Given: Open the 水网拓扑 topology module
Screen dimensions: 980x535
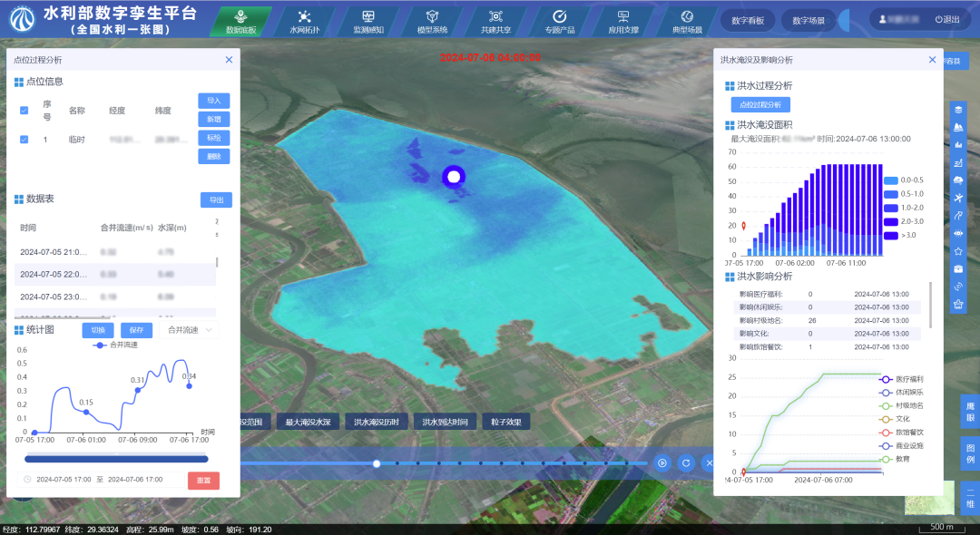Looking at the screenshot, I should click(x=304, y=21).
